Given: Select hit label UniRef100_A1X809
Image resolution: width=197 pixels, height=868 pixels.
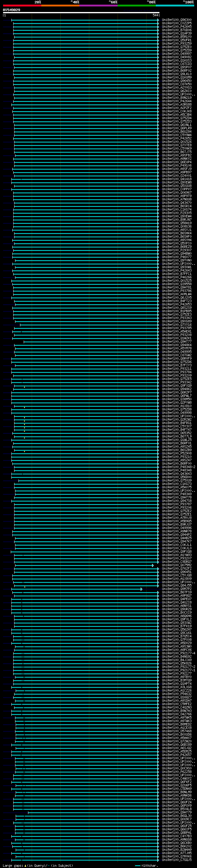Looking at the screenshot, I should pyautogui.click(x=177, y=579).
